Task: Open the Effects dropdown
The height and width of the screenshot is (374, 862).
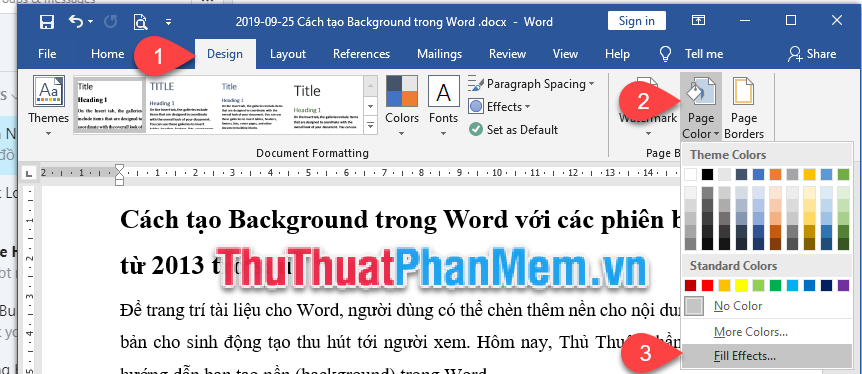Action: coord(500,107)
